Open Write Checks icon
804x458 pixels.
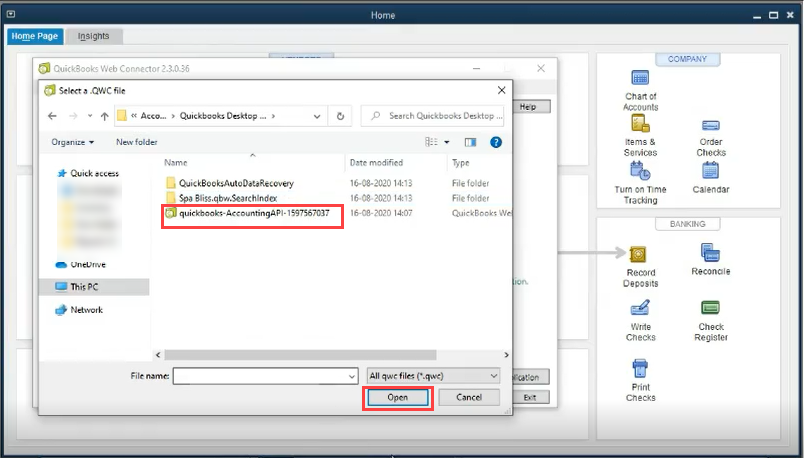coord(640,307)
